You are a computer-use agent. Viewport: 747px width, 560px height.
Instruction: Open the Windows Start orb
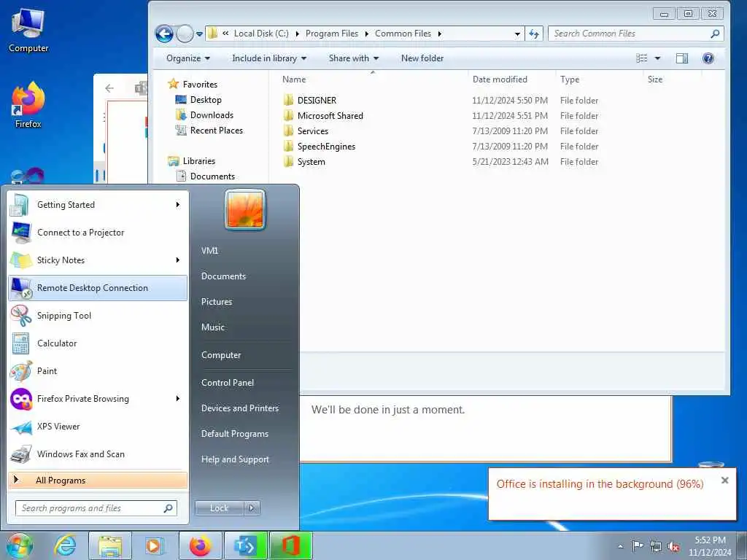[19, 545]
